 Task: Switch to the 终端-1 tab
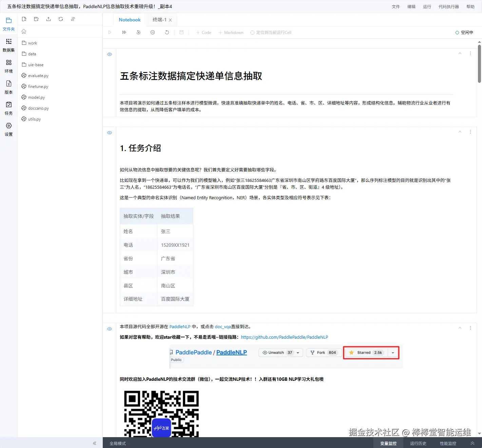pyautogui.click(x=159, y=20)
